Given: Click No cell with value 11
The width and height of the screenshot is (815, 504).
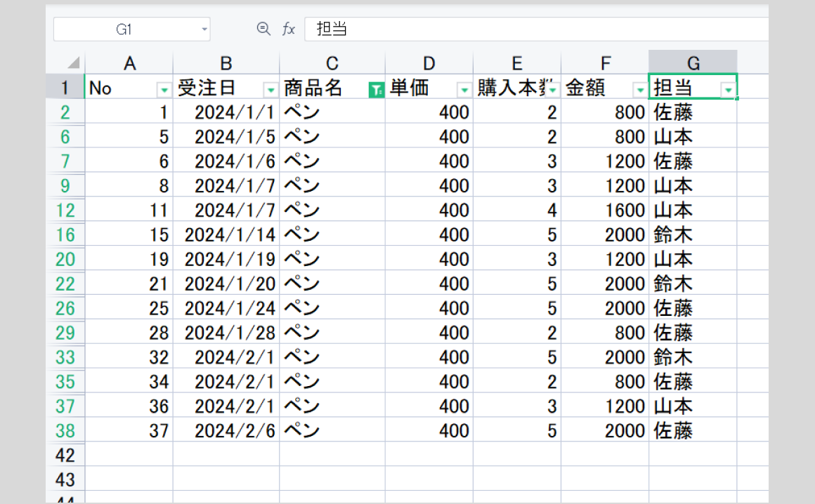Looking at the screenshot, I should [129, 210].
